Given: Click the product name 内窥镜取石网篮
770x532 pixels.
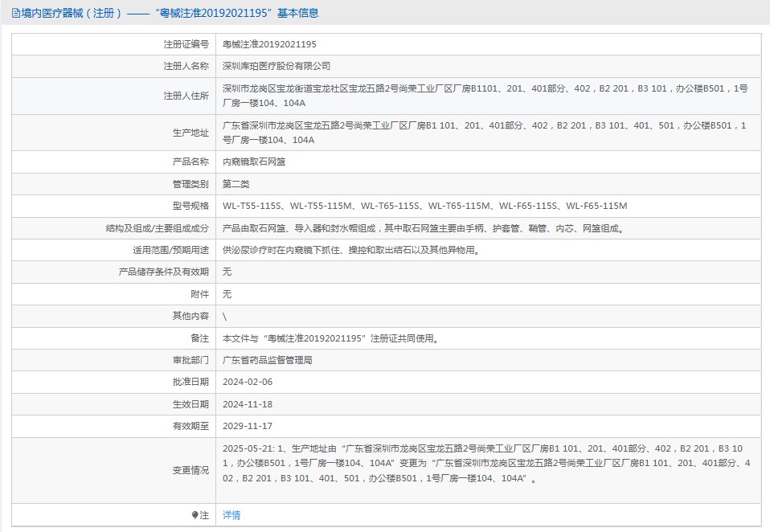Looking at the screenshot, I should 254,162.
